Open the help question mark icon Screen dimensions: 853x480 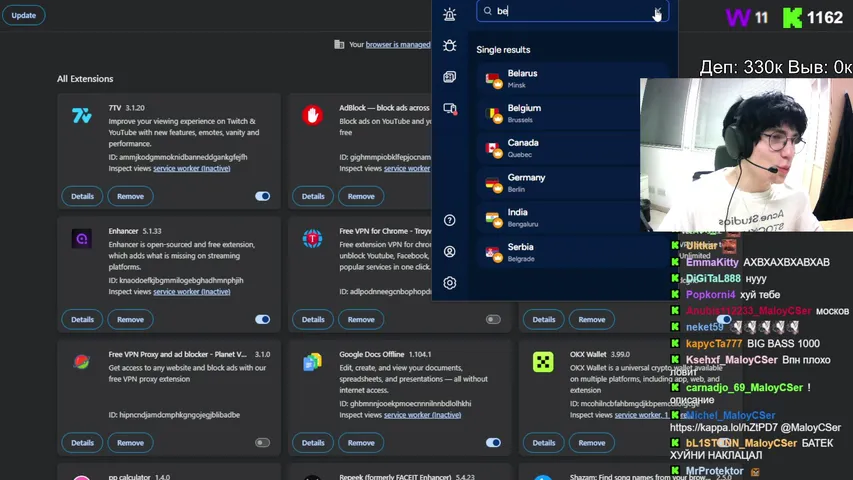450,220
